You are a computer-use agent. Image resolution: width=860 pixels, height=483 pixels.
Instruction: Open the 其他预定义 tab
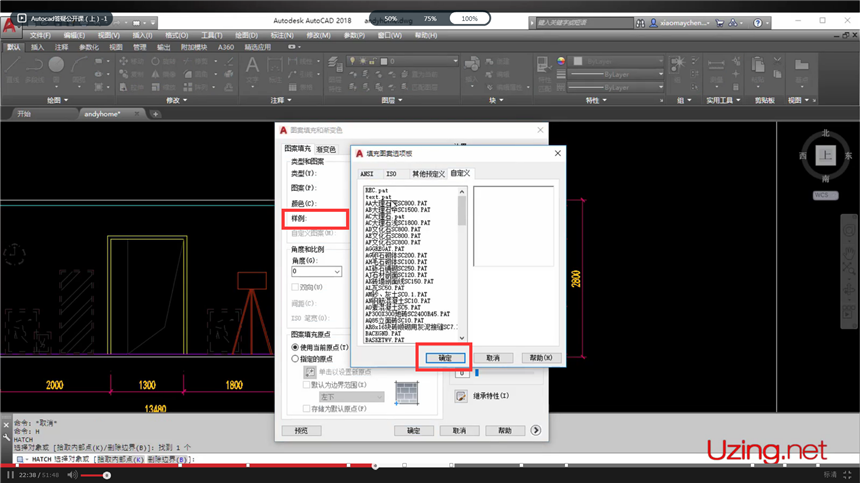click(x=428, y=174)
